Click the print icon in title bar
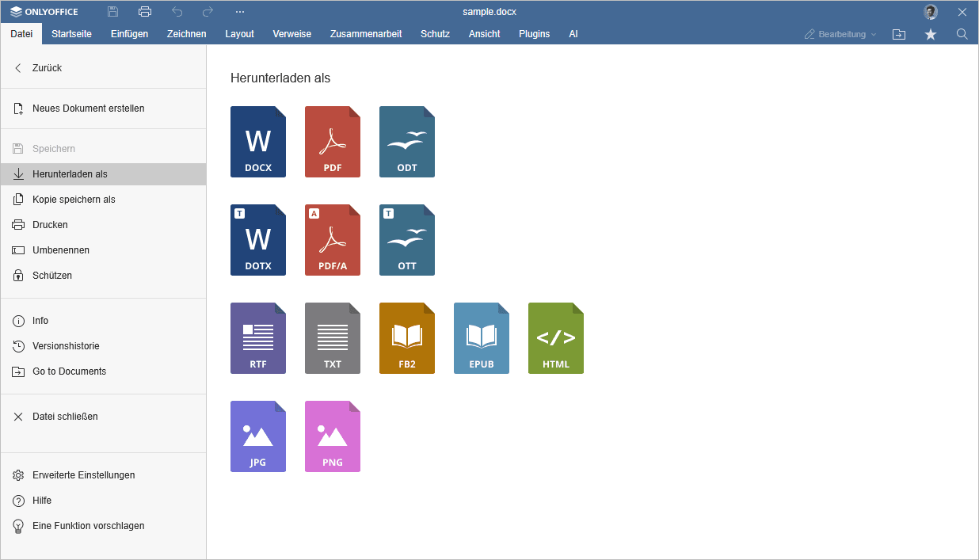Viewport: 979px width, 560px height. pyautogui.click(x=145, y=12)
